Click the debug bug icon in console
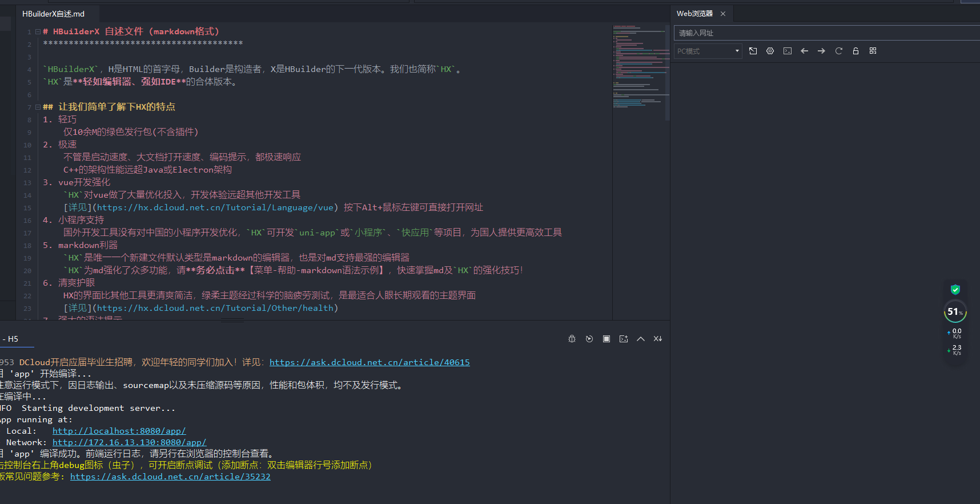 (x=572, y=339)
